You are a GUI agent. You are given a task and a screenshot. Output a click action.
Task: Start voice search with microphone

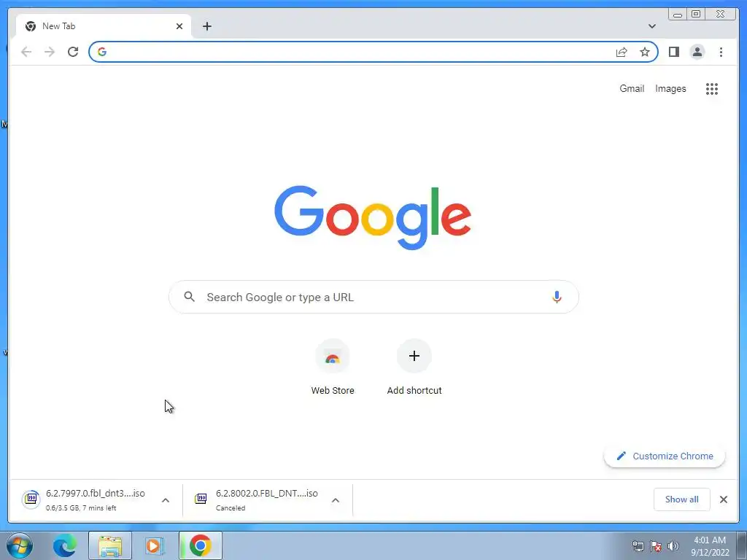pos(557,297)
